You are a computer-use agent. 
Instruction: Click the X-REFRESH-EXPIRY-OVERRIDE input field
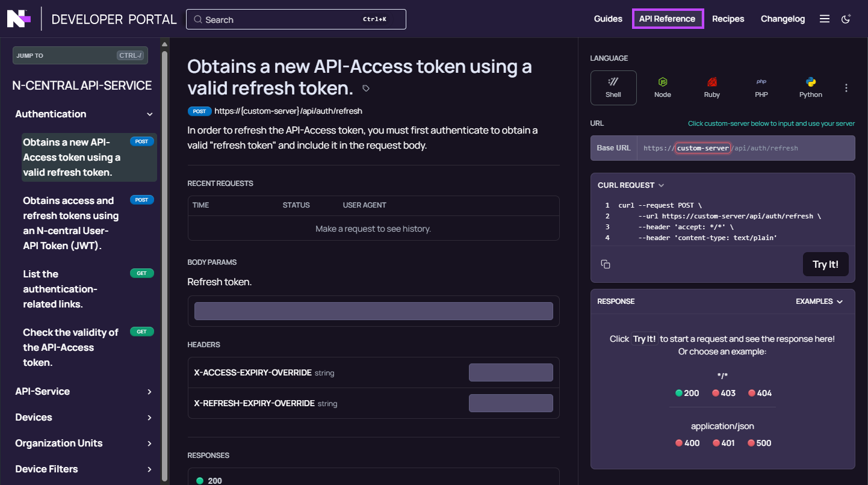click(x=511, y=403)
